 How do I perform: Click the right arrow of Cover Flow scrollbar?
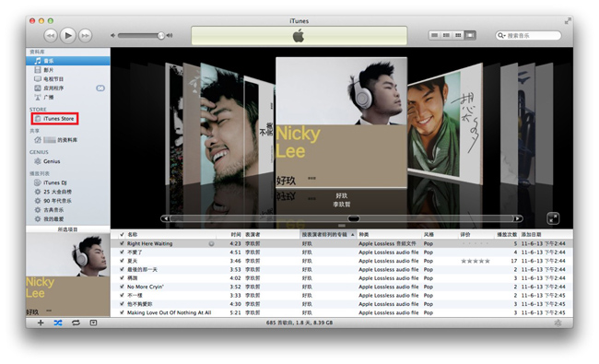tap(518, 218)
